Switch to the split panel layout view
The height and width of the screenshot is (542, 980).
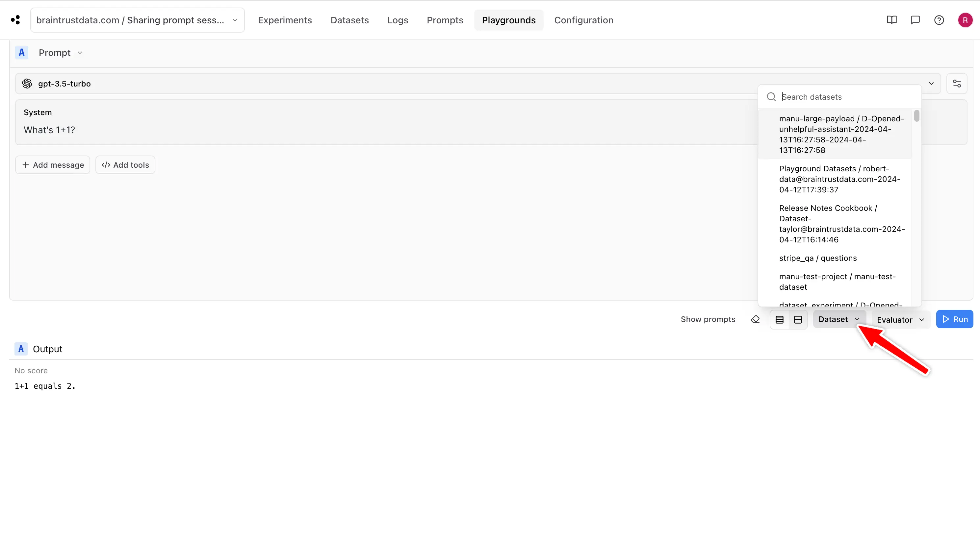798,319
